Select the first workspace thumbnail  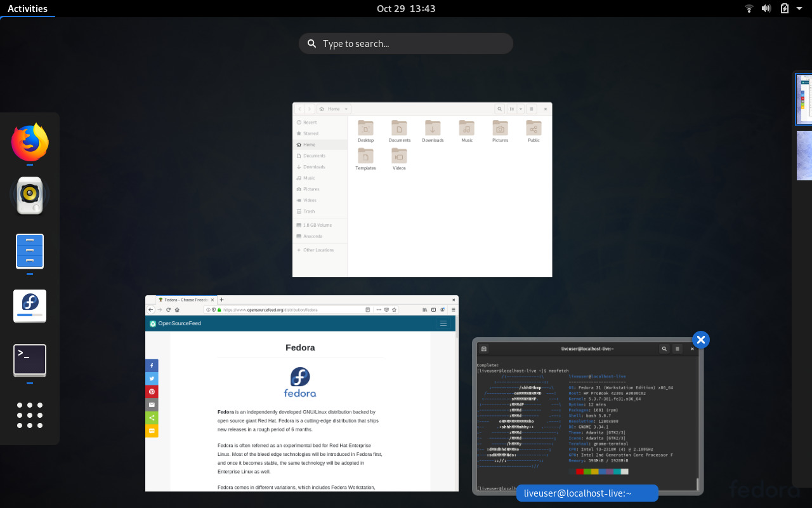[804, 99]
